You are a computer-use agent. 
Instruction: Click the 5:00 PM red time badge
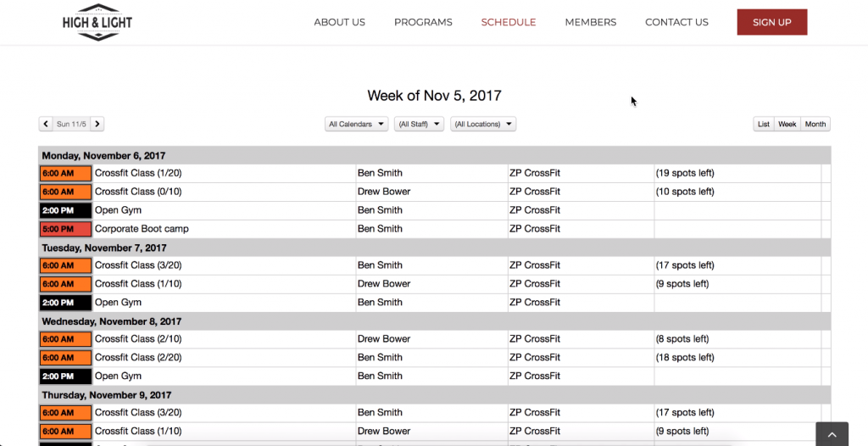65,229
